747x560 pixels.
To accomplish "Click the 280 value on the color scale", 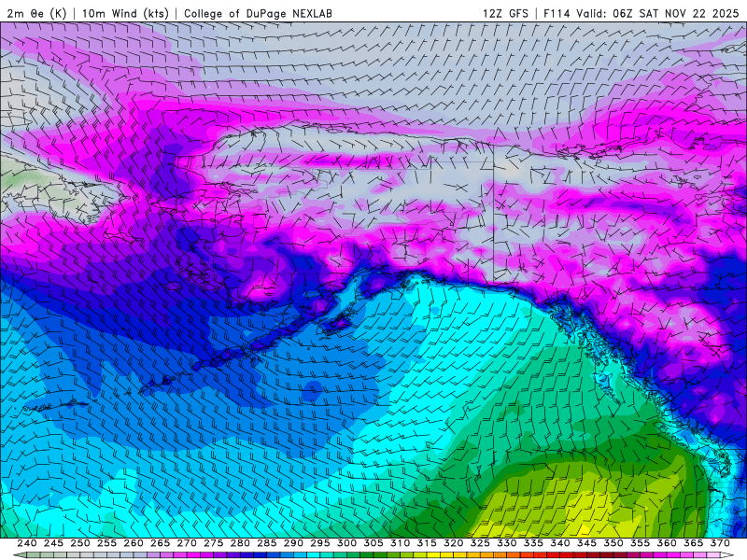I will click(240, 543).
